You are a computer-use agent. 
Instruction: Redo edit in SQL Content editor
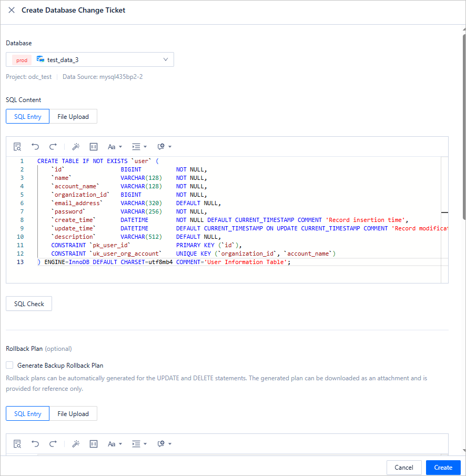(x=53, y=147)
